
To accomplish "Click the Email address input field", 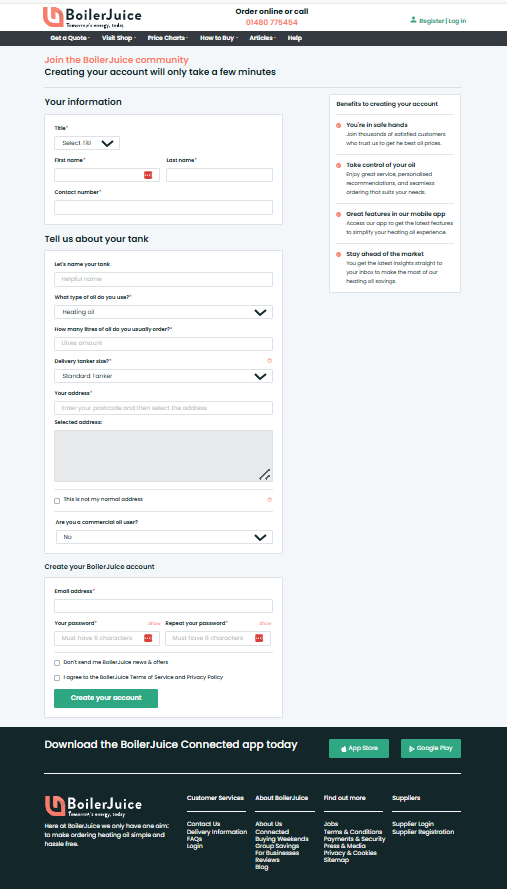I will (163, 606).
